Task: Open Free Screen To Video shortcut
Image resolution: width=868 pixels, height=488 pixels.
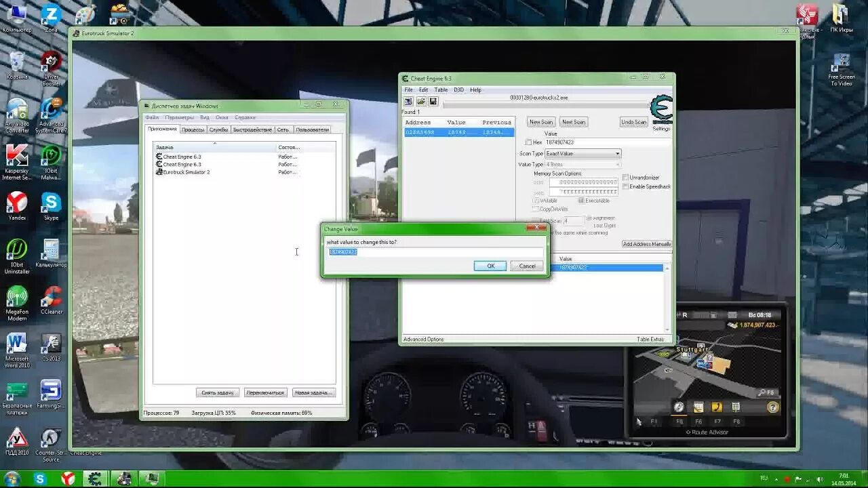Action: click(x=841, y=70)
